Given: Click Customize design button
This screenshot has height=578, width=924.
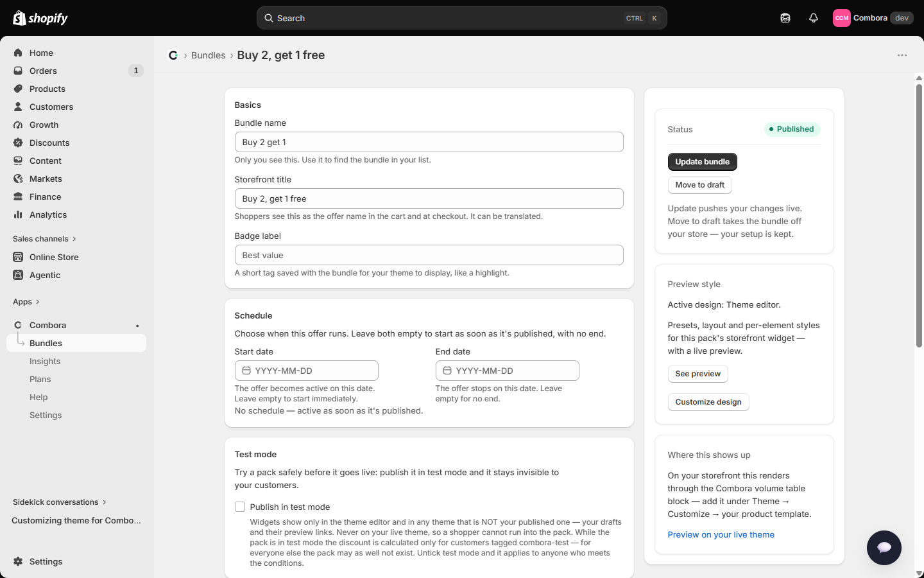Looking at the screenshot, I should coord(708,402).
